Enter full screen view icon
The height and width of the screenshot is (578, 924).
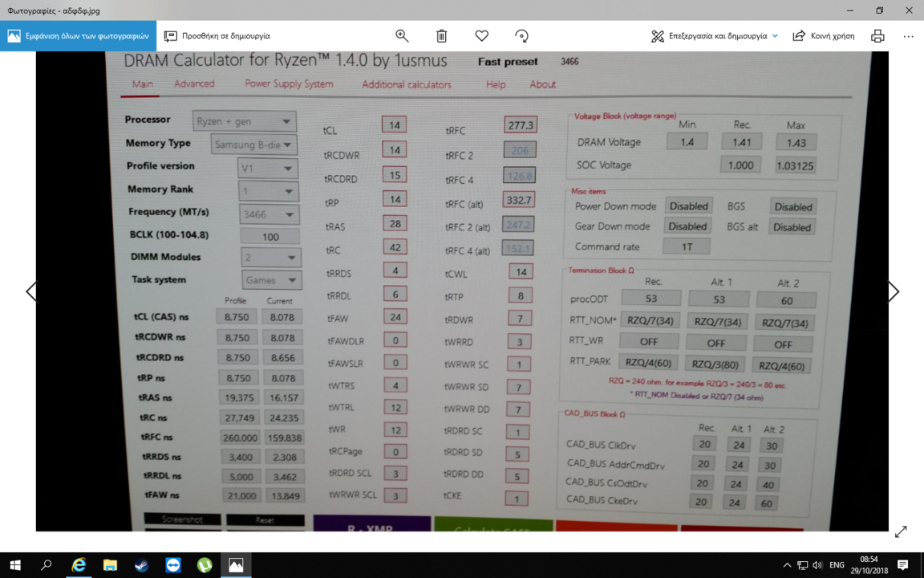tap(901, 531)
